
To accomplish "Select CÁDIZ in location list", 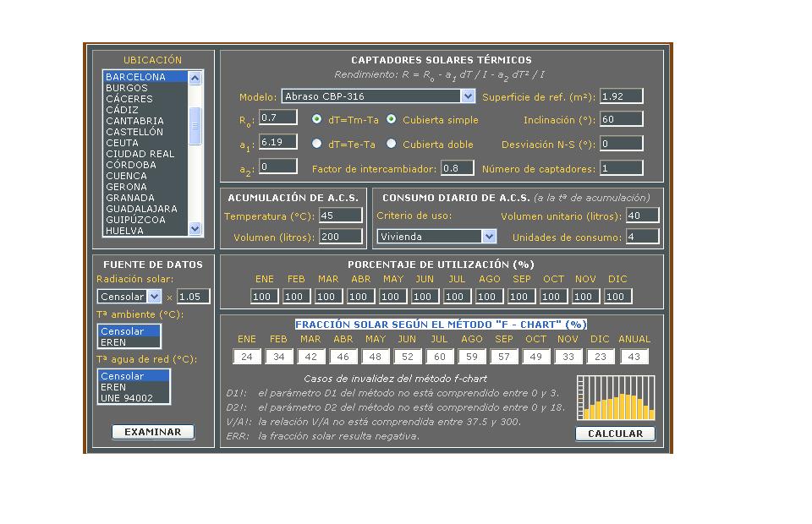I will click(x=145, y=110).
